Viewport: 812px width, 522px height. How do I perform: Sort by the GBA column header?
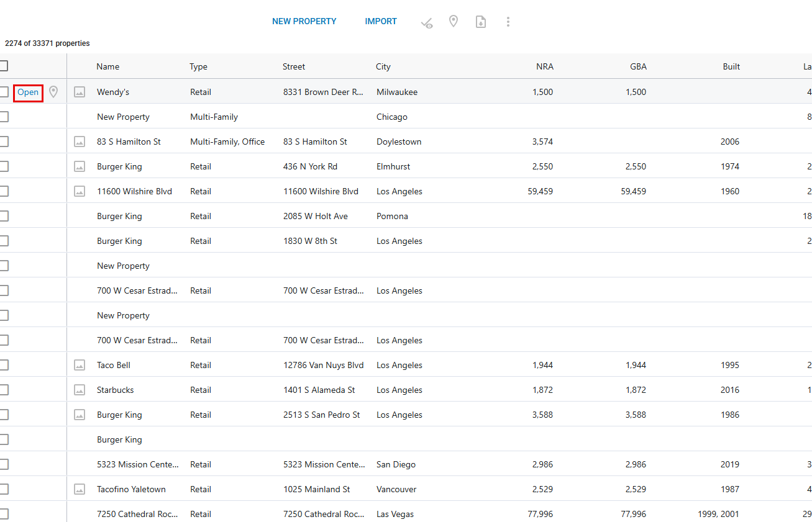coord(638,66)
